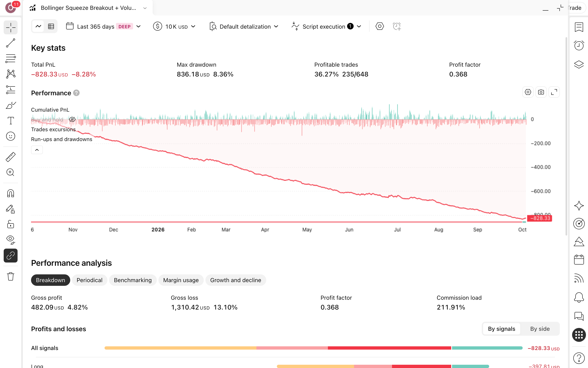Open the Last 365 days date range dropdown

click(104, 26)
